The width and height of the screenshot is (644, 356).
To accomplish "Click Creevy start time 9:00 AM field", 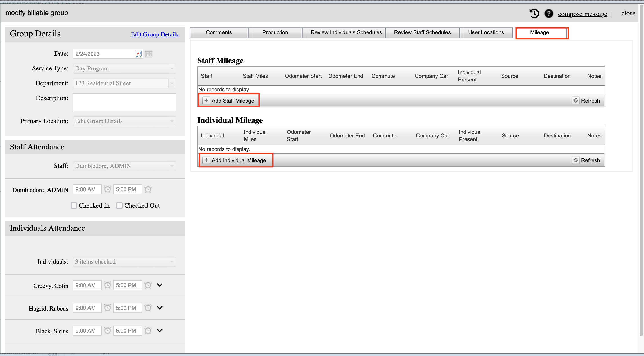I will click(87, 285).
